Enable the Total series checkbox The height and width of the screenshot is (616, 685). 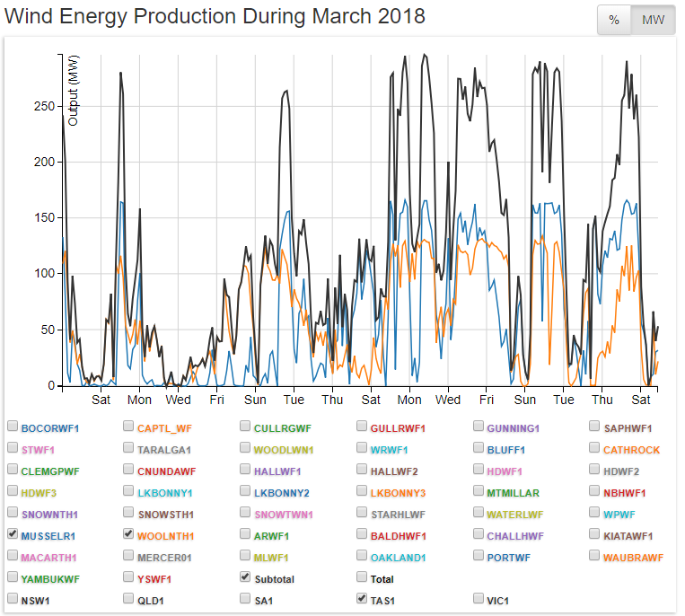pos(363,577)
